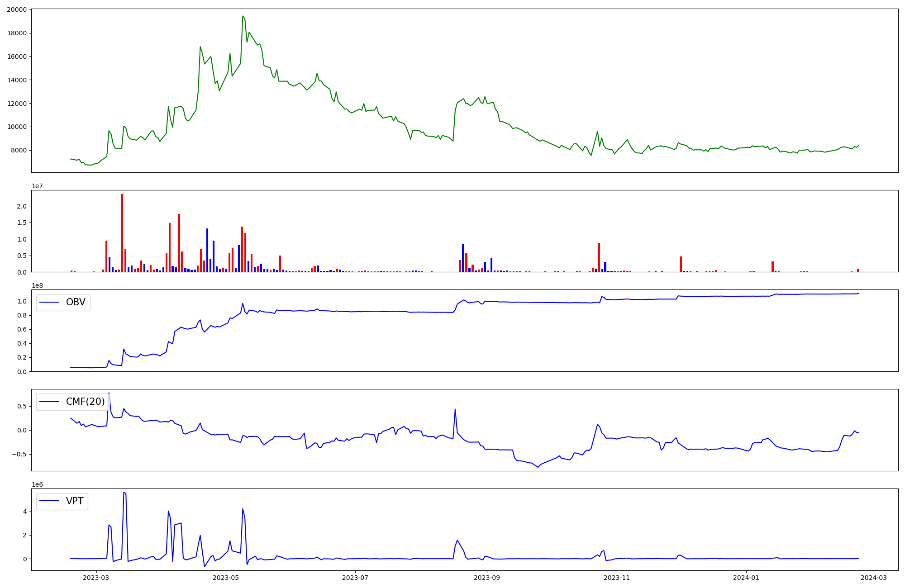
Task: Click the tallest red volume bar
Action: point(122,233)
